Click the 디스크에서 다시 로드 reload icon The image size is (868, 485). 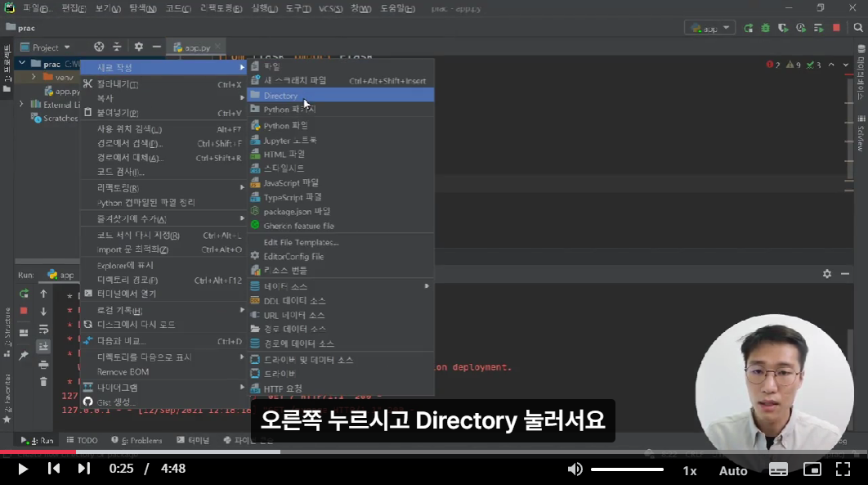[88, 325]
